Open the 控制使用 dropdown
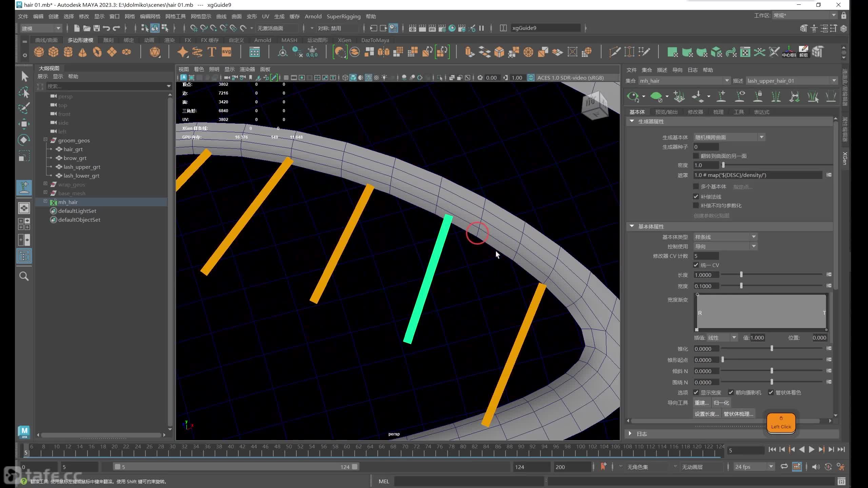 pos(725,246)
